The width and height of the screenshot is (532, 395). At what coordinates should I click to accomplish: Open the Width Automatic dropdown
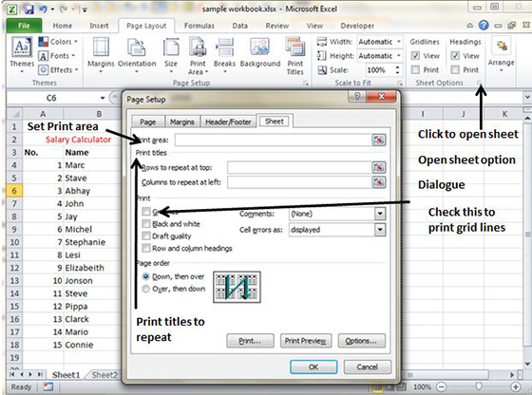tap(399, 42)
